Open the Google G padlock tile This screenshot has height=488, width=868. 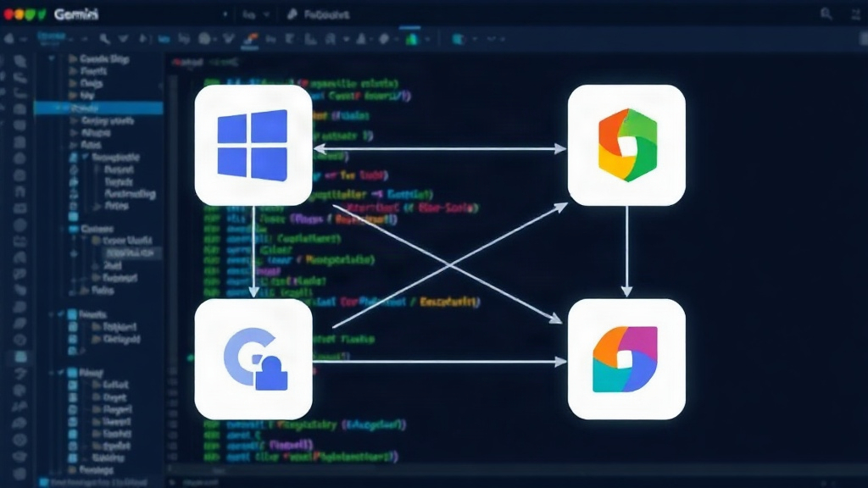pos(253,359)
